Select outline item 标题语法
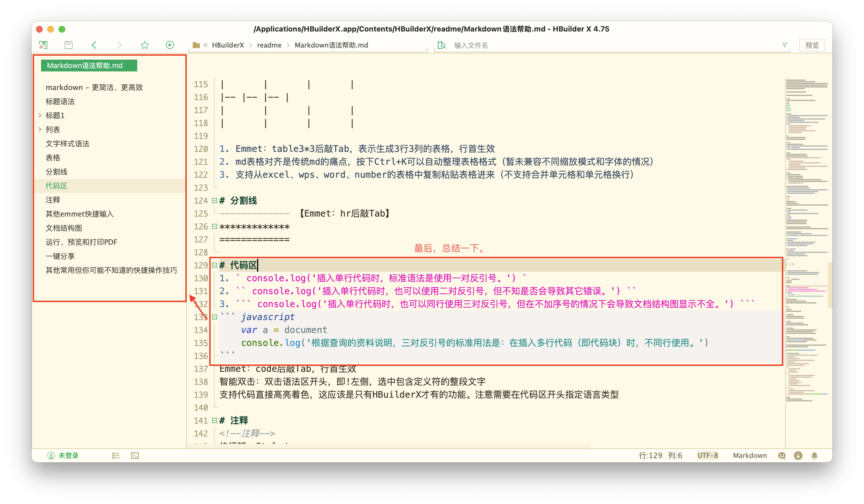 [60, 102]
